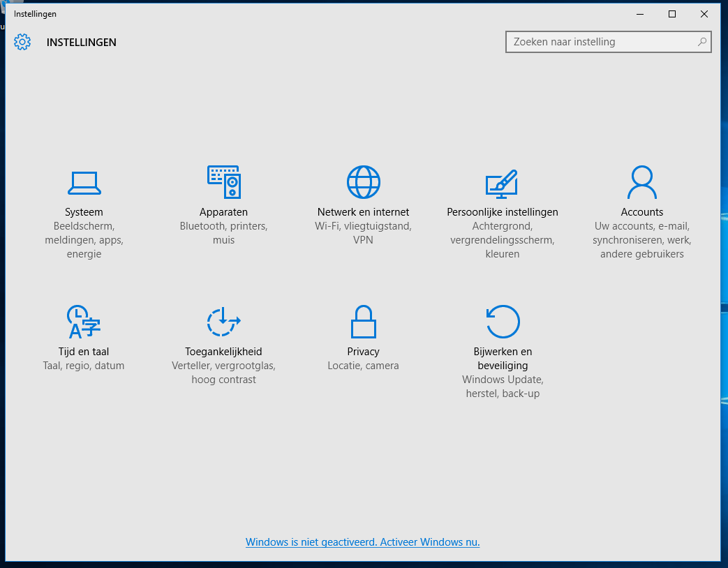The height and width of the screenshot is (568, 728).
Task: Select the Tijd en taal clock icon
Action: (84, 322)
